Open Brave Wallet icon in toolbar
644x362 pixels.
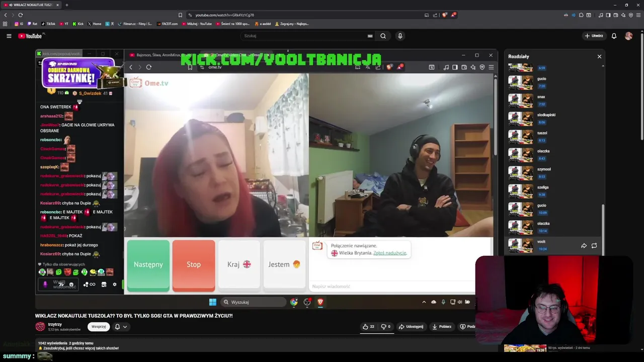(x=615, y=15)
